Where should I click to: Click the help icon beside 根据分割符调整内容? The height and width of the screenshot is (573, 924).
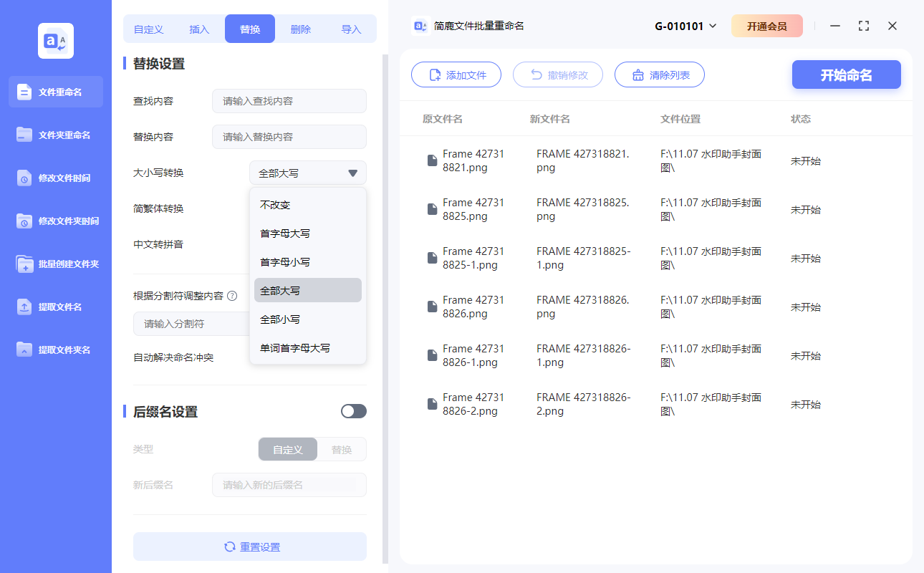(232, 296)
